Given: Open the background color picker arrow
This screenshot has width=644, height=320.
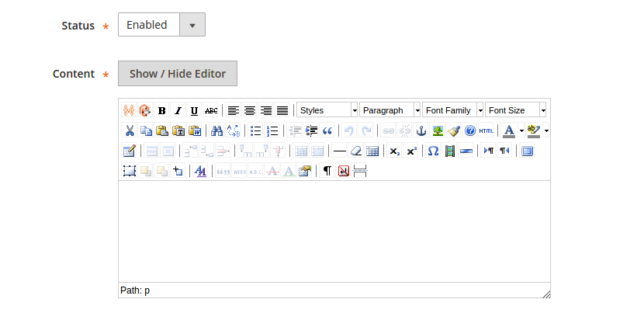Looking at the screenshot, I should (x=545, y=130).
